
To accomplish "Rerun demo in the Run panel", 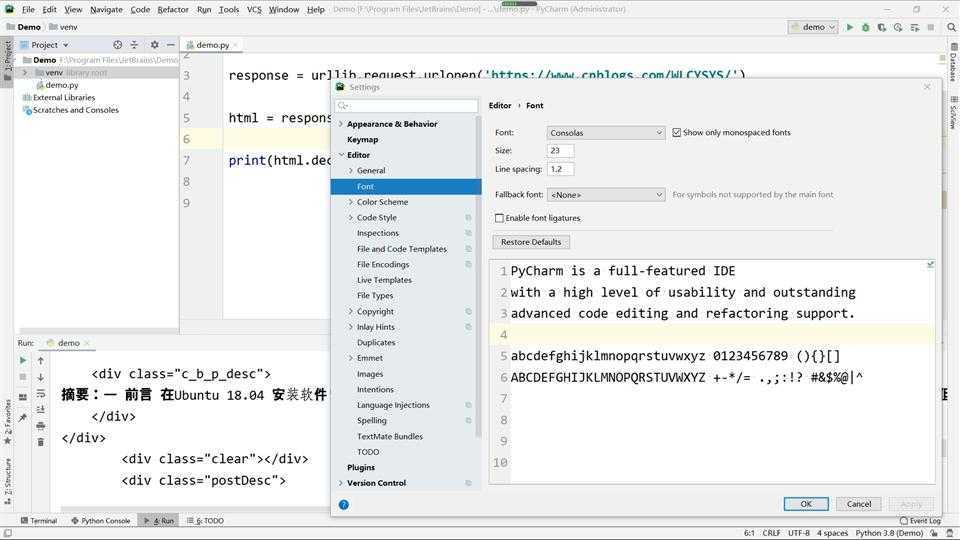I will pyautogui.click(x=23, y=361).
